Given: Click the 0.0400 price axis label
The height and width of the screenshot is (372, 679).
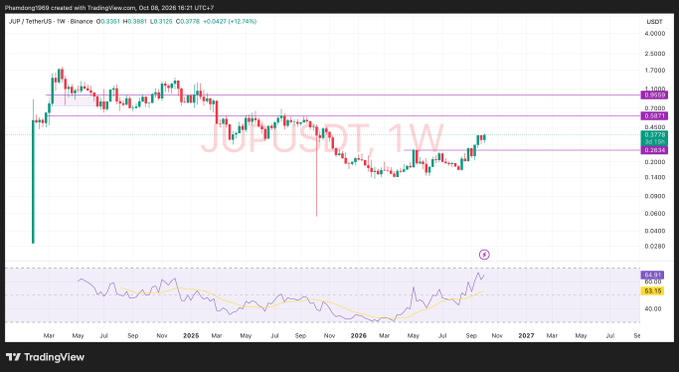Looking at the screenshot, I should pyautogui.click(x=655, y=231).
